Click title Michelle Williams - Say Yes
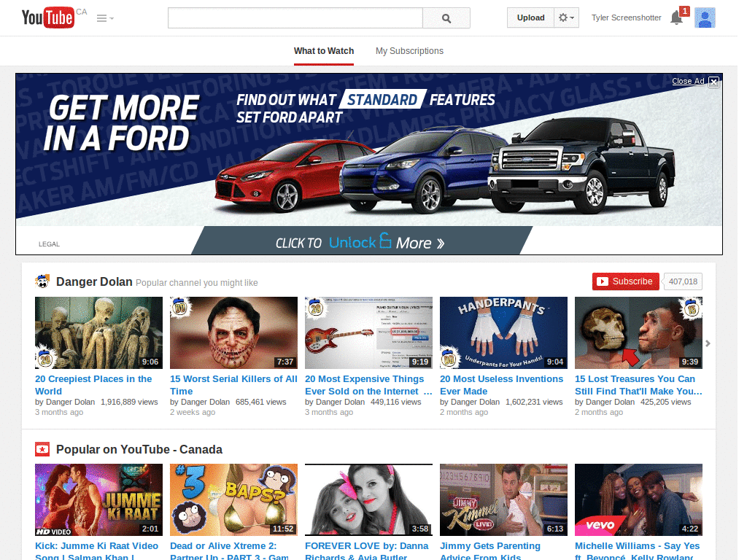This screenshot has width=747, height=560. [638, 551]
